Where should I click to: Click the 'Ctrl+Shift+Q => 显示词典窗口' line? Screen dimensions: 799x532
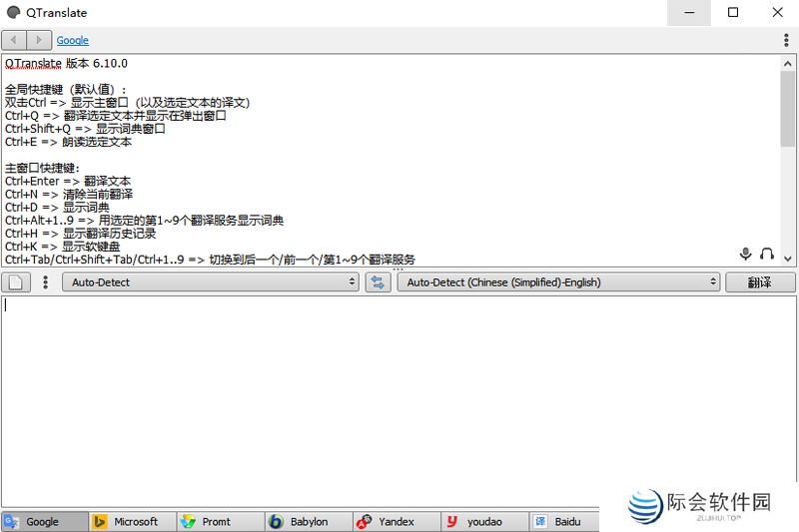pos(85,129)
